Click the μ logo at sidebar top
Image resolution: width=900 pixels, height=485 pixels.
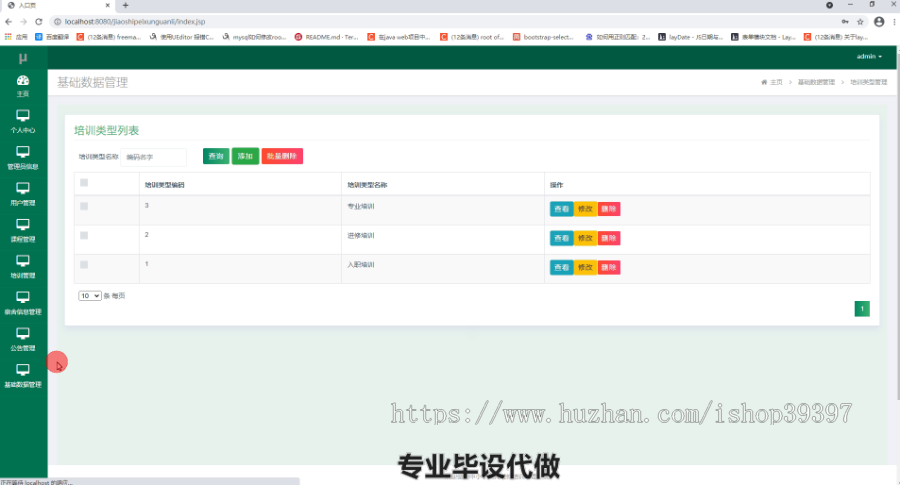point(23,58)
